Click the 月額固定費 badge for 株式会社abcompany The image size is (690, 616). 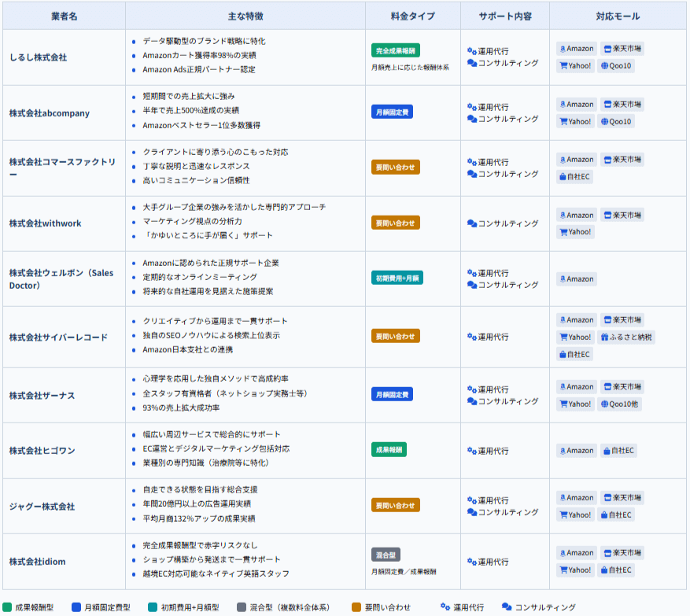click(392, 113)
